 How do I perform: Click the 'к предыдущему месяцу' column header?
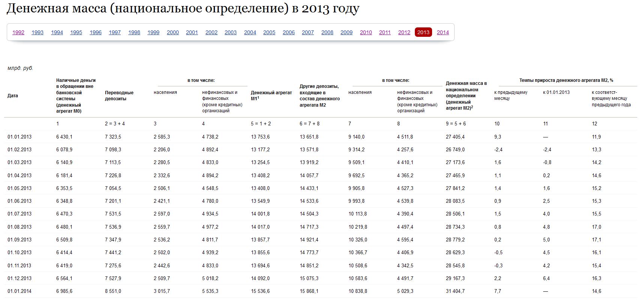511,95
